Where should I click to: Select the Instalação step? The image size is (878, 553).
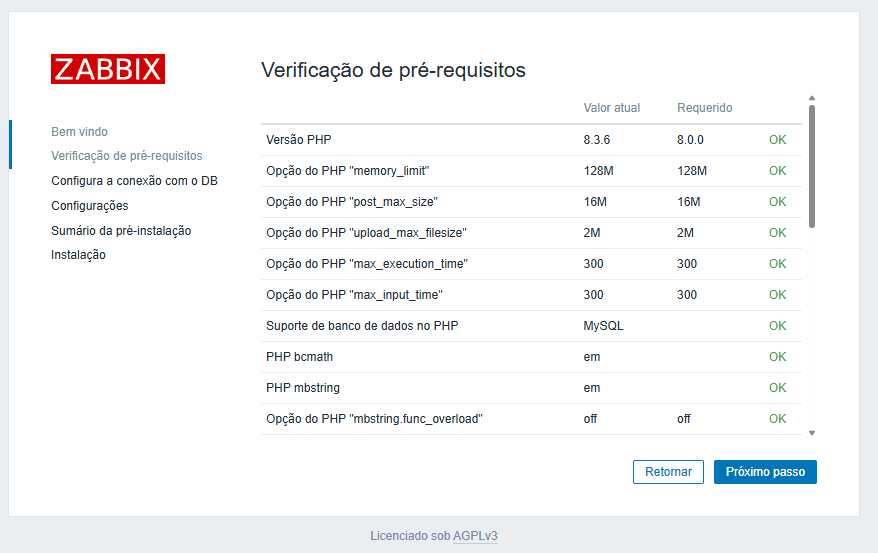78,255
